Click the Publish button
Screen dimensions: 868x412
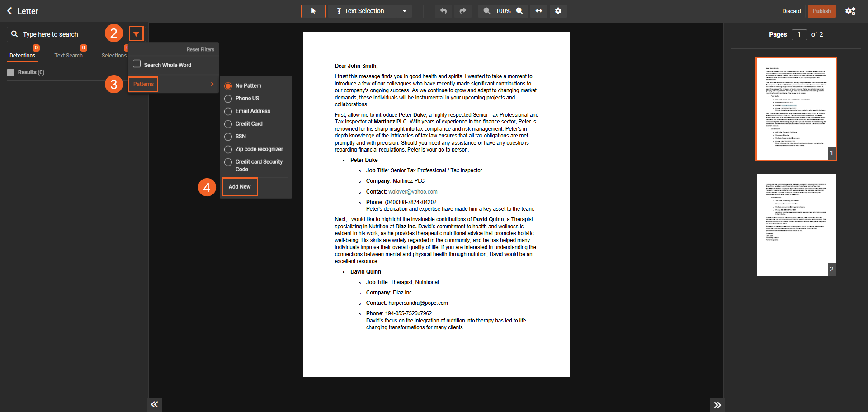821,11
